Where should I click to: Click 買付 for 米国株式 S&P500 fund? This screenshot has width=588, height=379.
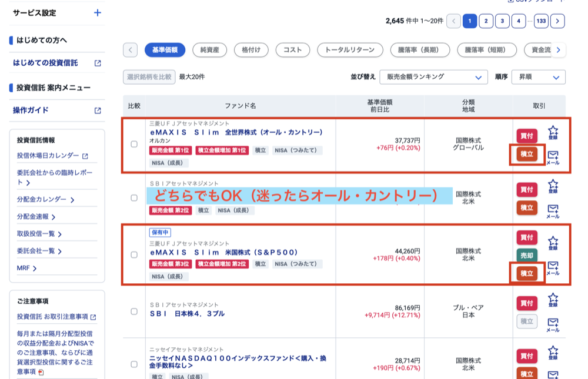527,237
